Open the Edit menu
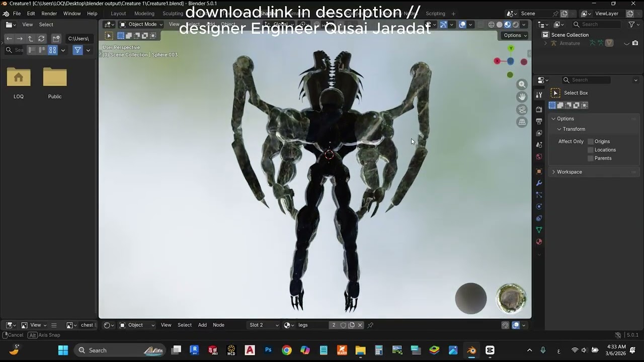The height and width of the screenshot is (362, 644). 31,14
